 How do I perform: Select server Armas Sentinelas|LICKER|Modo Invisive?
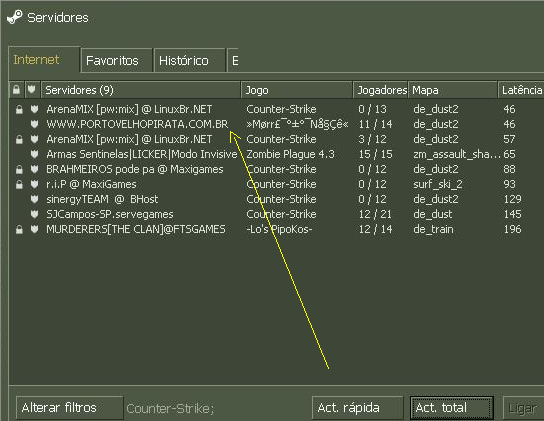coord(142,154)
